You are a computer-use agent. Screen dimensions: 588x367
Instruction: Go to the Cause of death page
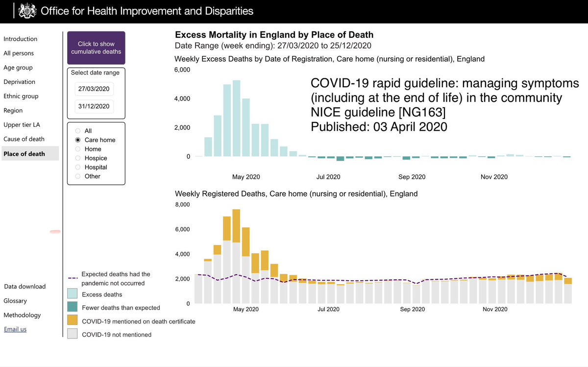point(24,139)
